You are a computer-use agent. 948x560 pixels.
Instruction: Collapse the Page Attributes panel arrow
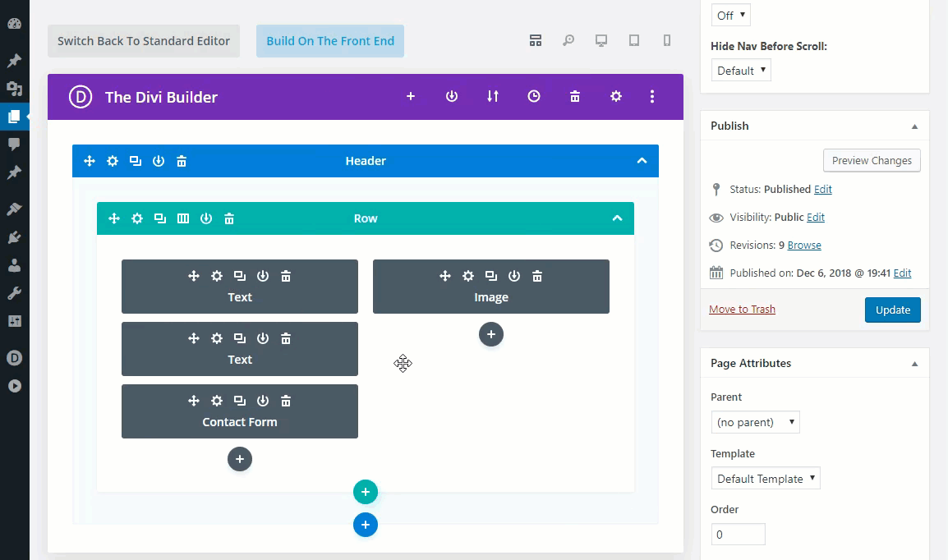click(x=915, y=364)
